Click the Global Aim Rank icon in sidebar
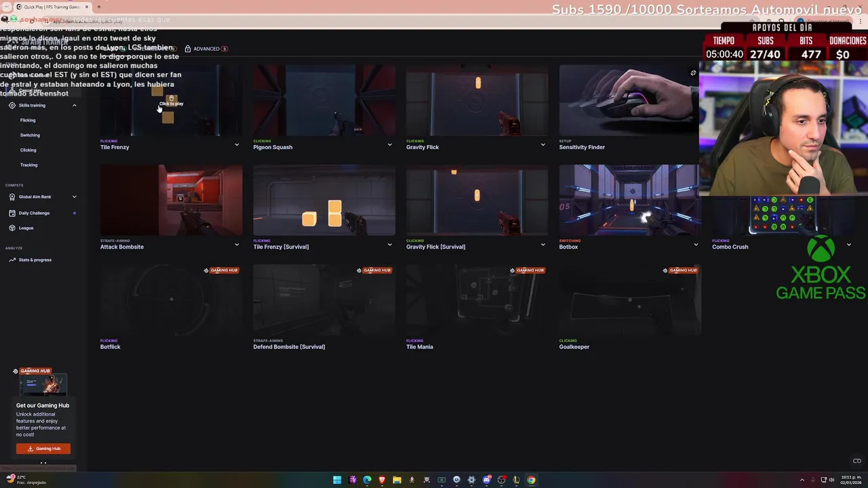 [x=12, y=197]
